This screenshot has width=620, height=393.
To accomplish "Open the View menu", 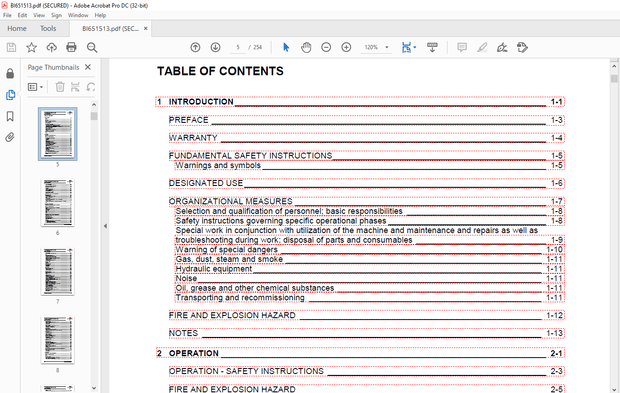I will tap(39, 15).
